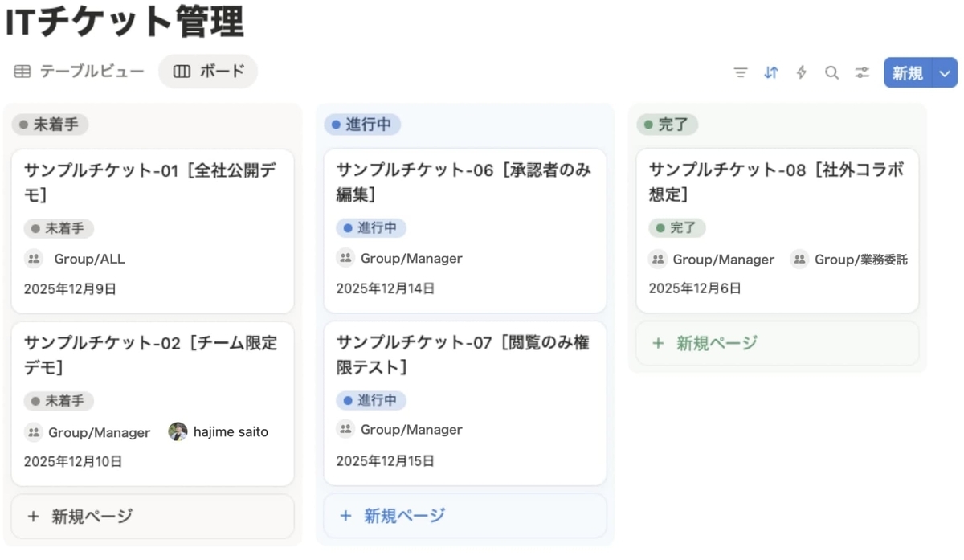Click hajime saito's avatar on ticket 02
This screenshot has width=964, height=560.
(x=178, y=431)
